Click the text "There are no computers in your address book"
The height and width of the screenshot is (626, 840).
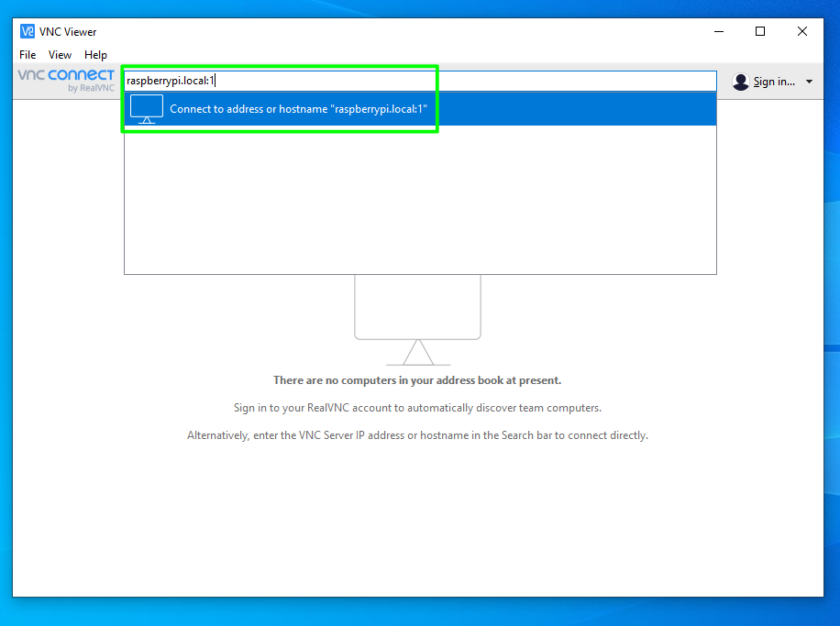(x=417, y=379)
